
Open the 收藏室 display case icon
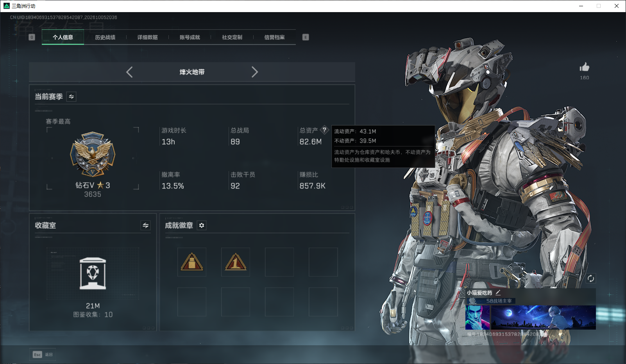click(x=93, y=273)
